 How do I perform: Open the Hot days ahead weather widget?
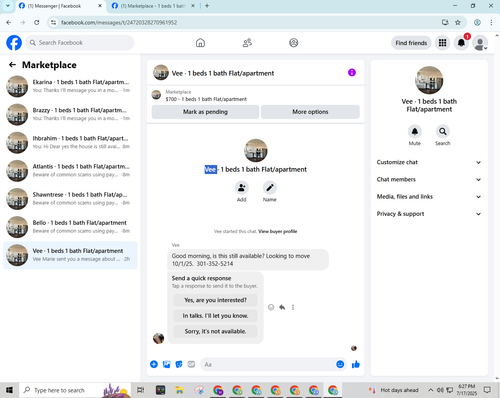click(x=393, y=390)
